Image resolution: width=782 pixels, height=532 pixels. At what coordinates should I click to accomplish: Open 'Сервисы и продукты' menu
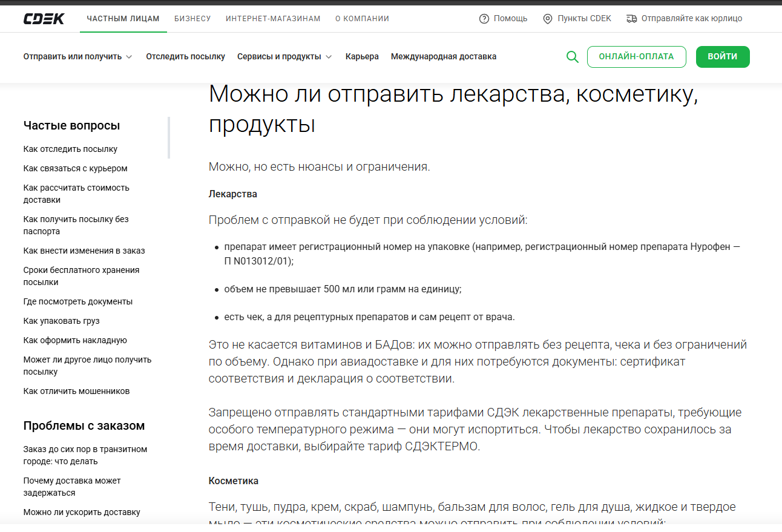pos(279,56)
